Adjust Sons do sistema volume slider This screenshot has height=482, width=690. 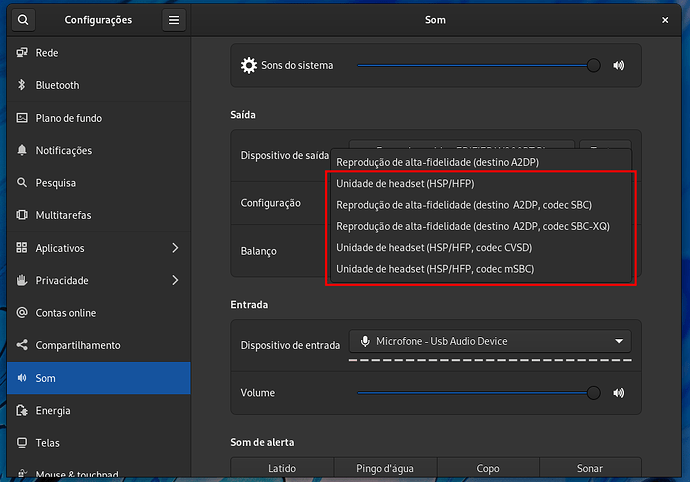click(479, 66)
